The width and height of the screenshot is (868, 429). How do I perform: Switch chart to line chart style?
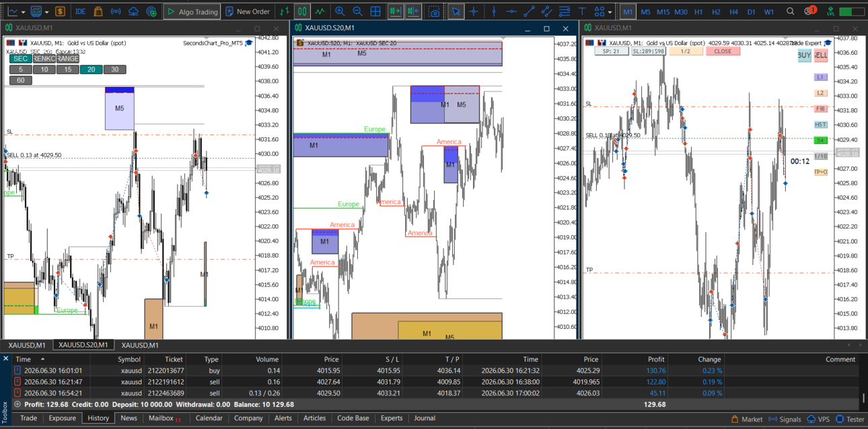point(320,11)
